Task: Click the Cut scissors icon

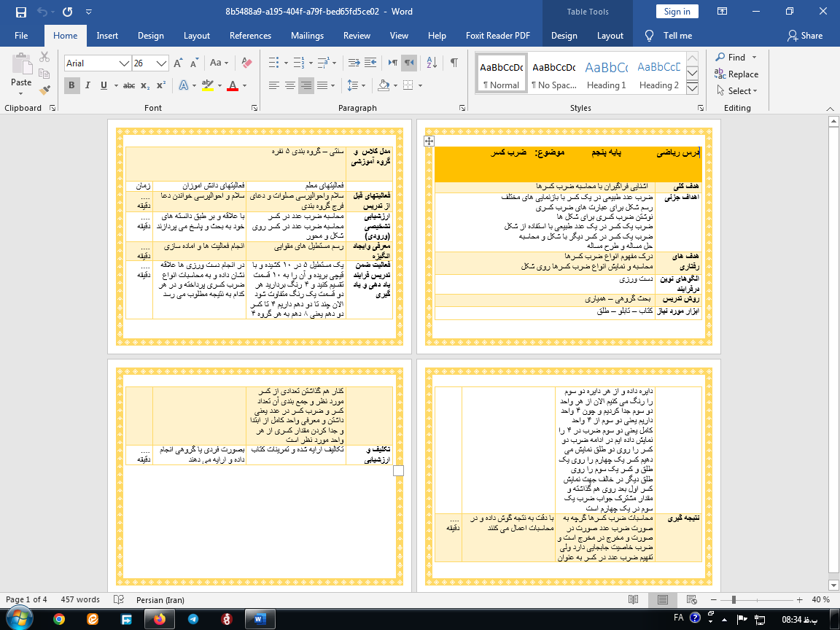Action: [x=44, y=57]
